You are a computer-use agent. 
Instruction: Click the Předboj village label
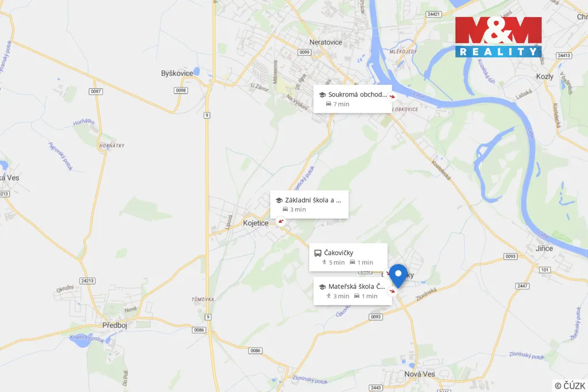point(115,325)
